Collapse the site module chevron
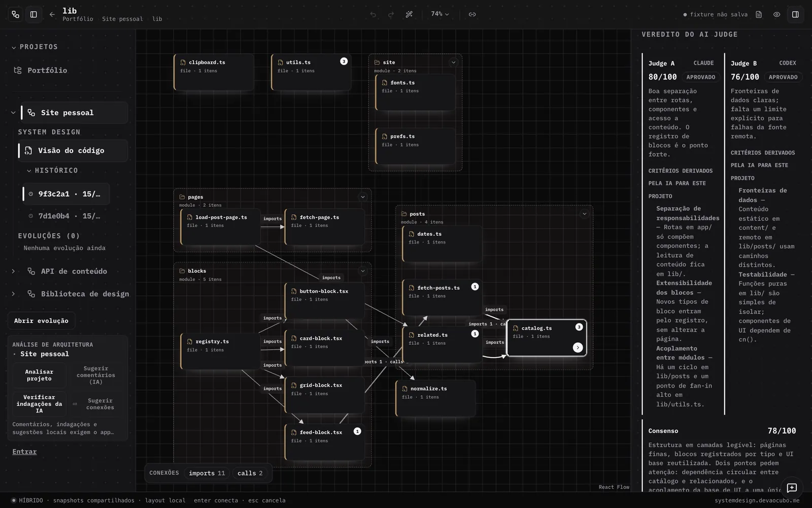Viewport: 812px width, 508px height. tap(453, 62)
